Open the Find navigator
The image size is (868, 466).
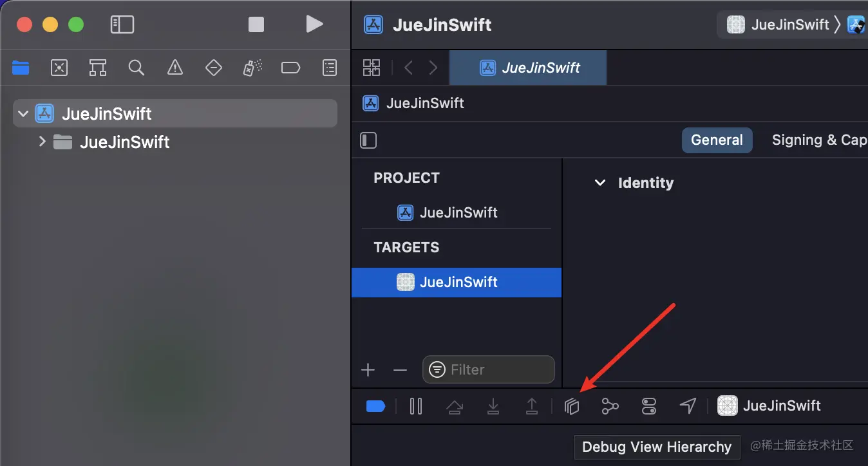pos(137,67)
